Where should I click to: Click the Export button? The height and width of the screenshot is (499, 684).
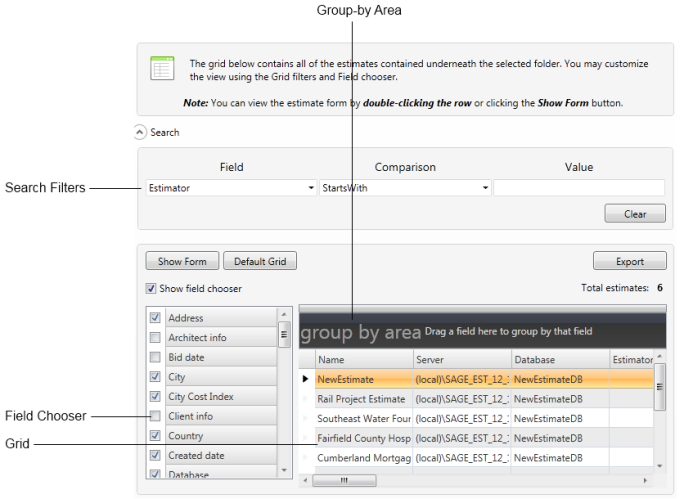pos(629,262)
